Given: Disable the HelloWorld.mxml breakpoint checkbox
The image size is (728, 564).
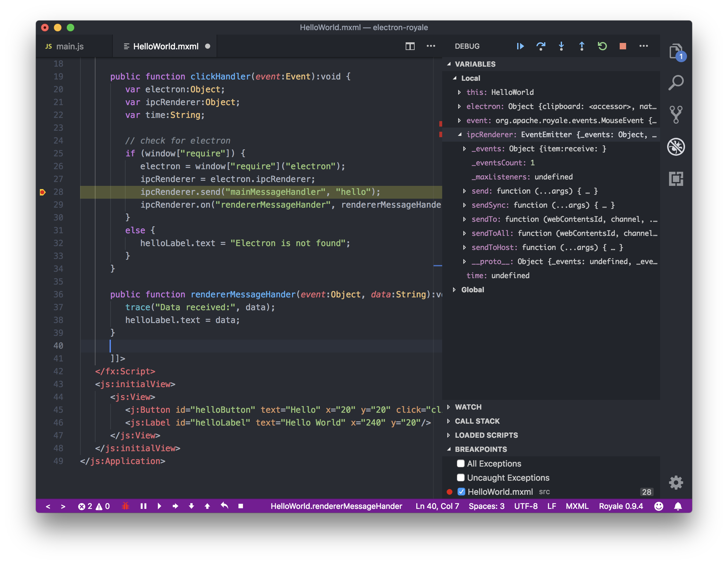Looking at the screenshot, I should tap(461, 491).
